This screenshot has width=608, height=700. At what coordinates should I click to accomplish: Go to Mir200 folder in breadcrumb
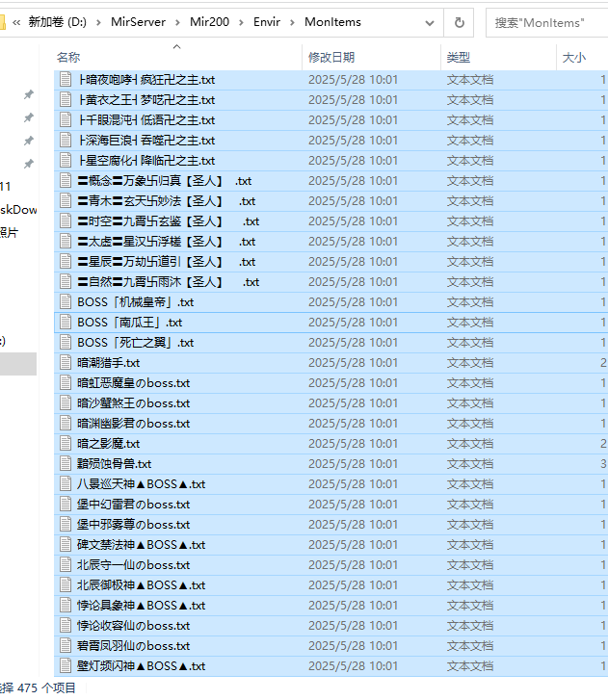click(x=209, y=22)
